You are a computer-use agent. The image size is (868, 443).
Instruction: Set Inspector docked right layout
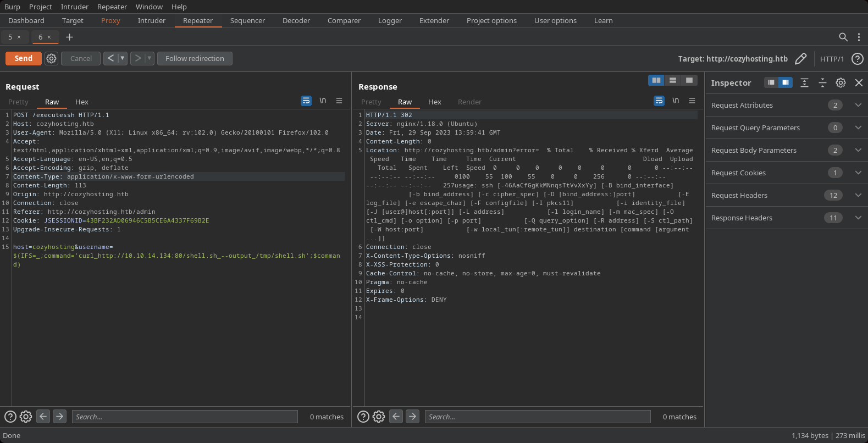point(786,82)
